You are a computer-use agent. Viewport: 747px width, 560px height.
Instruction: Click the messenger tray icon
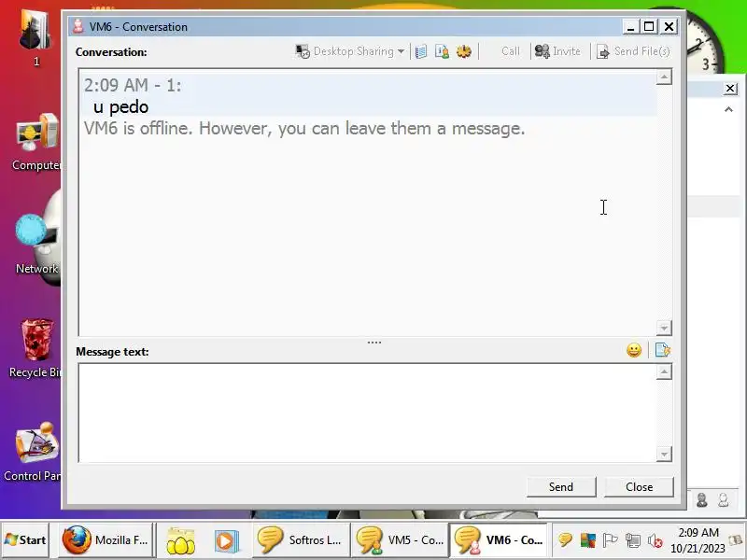[x=565, y=540]
